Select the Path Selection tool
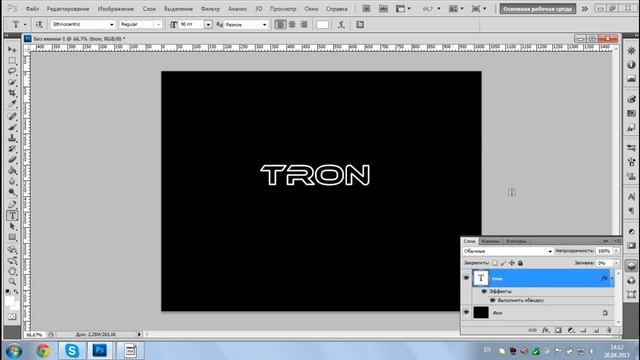 click(12, 226)
